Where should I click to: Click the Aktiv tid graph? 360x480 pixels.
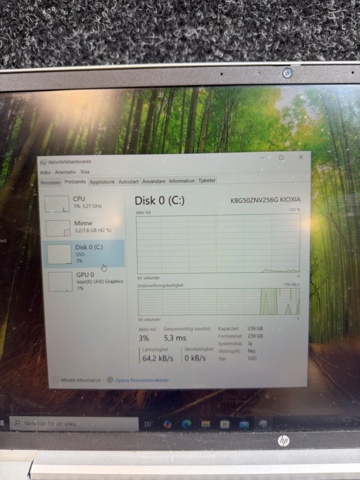(218, 244)
